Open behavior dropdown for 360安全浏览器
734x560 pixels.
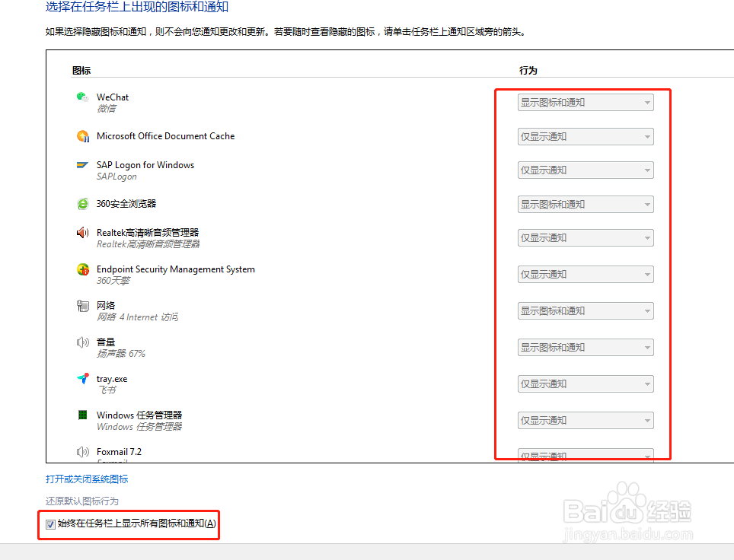pos(586,205)
